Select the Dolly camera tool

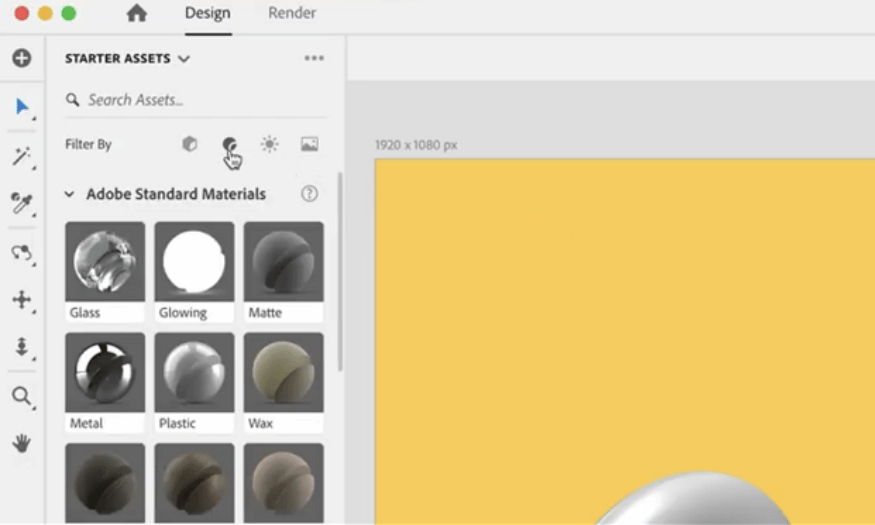coord(22,346)
